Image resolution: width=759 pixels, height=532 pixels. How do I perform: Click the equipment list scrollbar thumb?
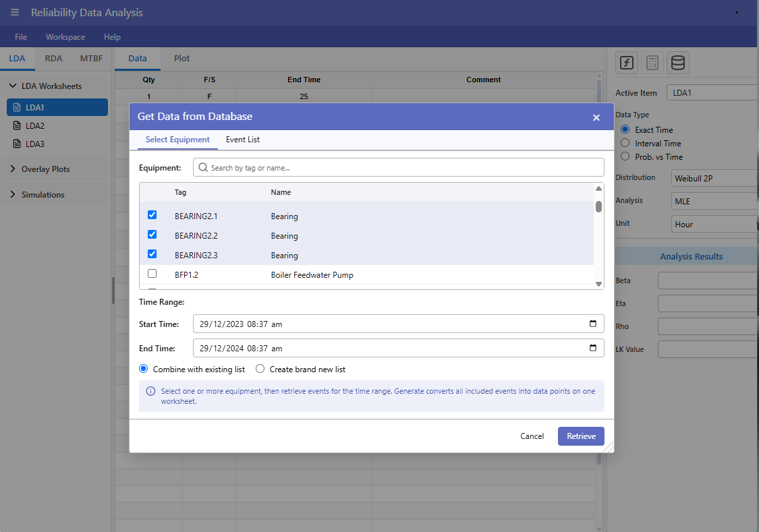(x=599, y=207)
